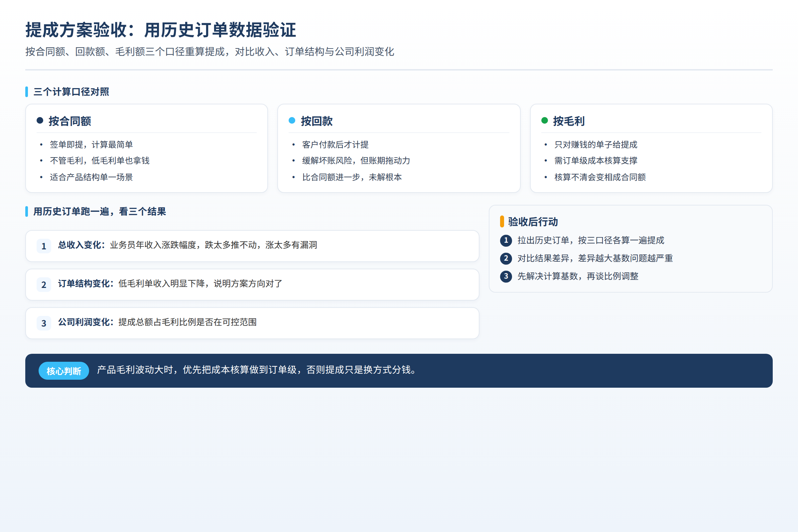Select the section heading 三个计算口径对照

tap(71, 92)
